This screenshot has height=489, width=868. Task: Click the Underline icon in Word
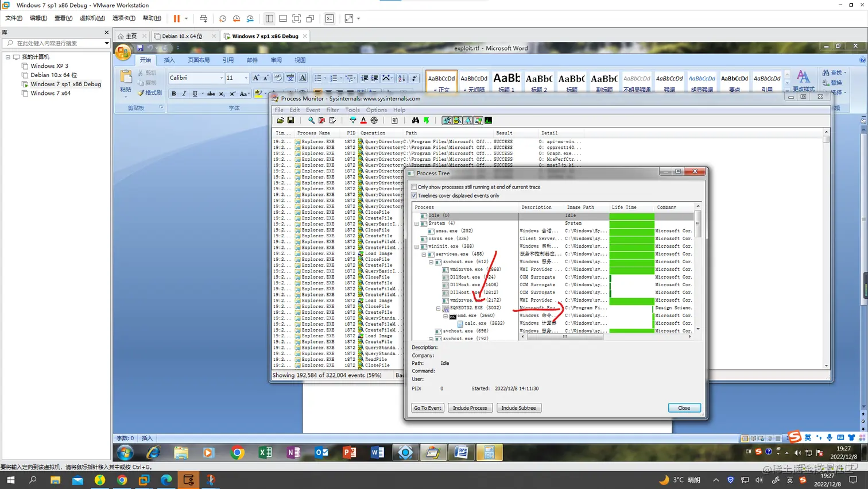[x=195, y=94]
